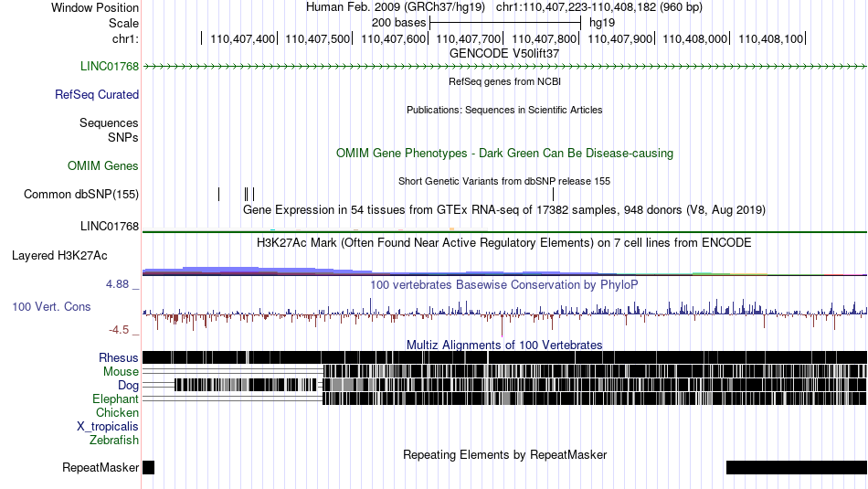The height and width of the screenshot is (489, 868).
Task: Click the Sequences track label
Action: (109, 123)
